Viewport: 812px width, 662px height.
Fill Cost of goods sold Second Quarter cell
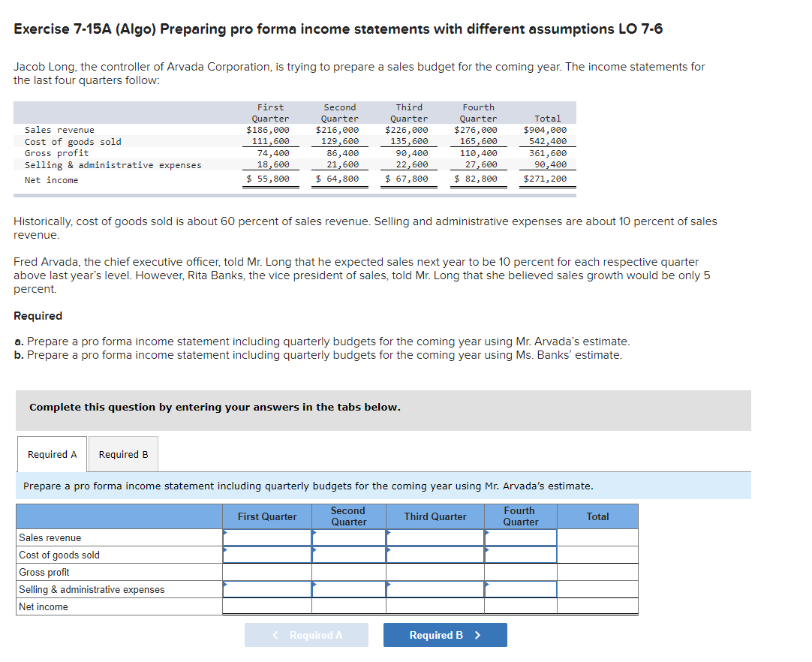point(348,554)
